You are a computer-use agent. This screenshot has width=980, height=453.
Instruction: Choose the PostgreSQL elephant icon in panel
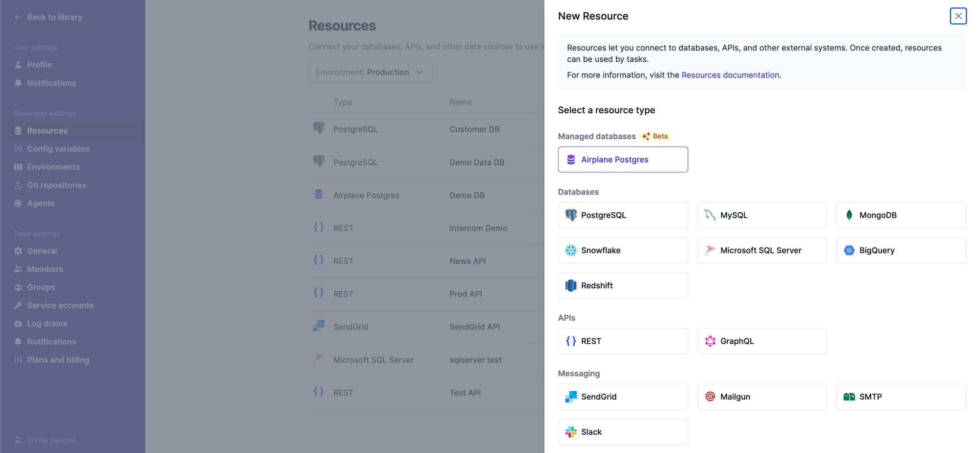pyautogui.click(x=571, y=215)
